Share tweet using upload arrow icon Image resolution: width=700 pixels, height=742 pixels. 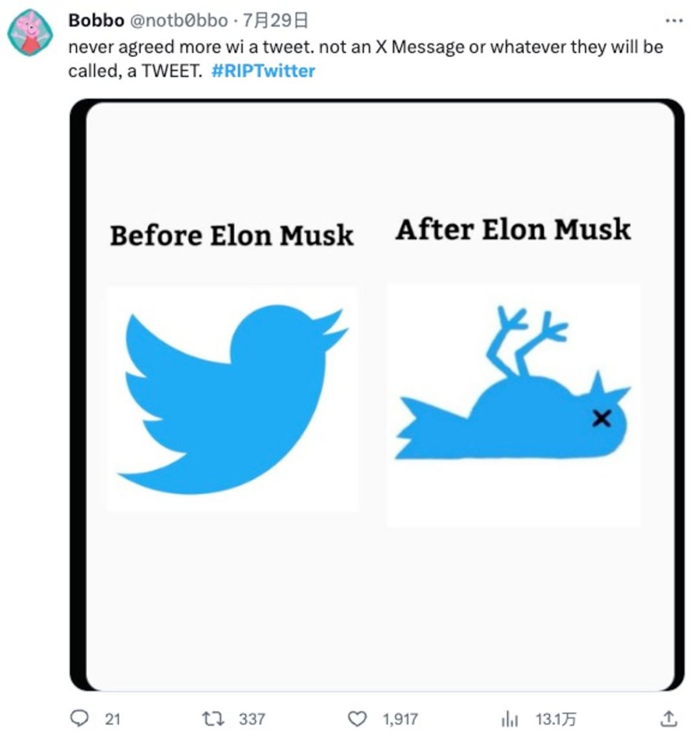(668, 718)
